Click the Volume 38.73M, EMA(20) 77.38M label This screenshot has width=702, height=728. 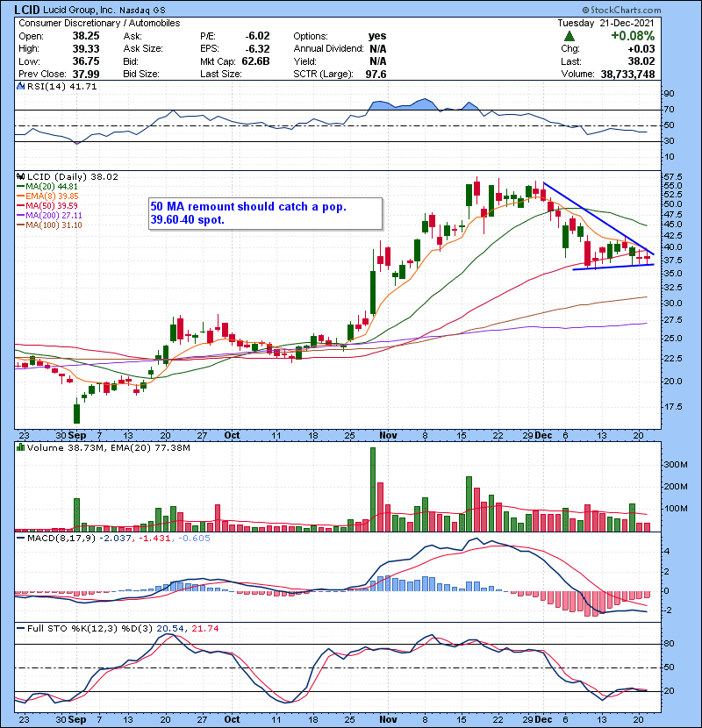(108, 447)
